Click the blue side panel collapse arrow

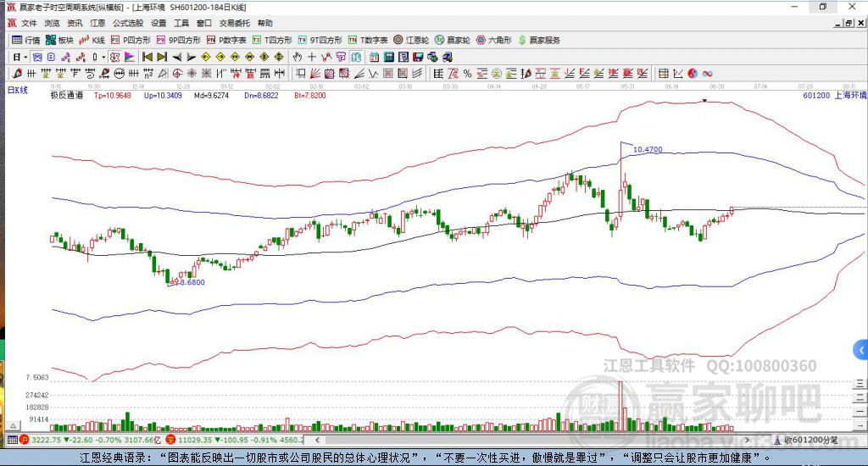coord(861,350)
